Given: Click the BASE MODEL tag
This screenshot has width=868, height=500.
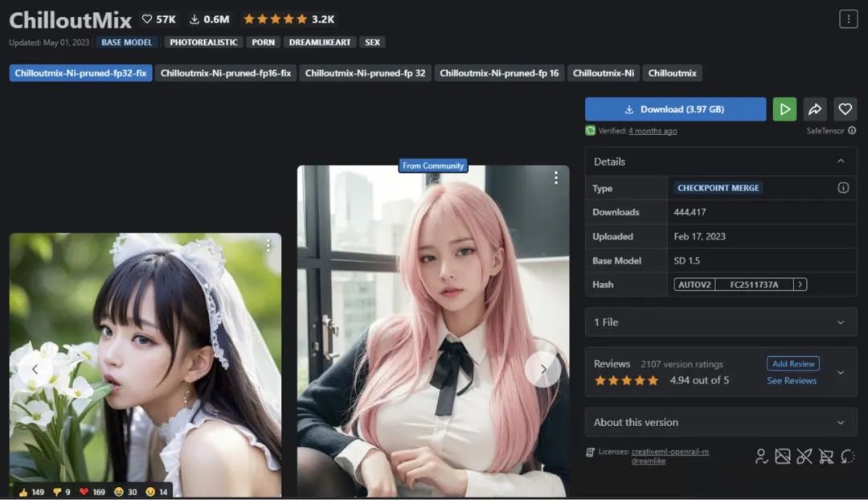Looking at the screenshot, I should click(x=126, y=42).
